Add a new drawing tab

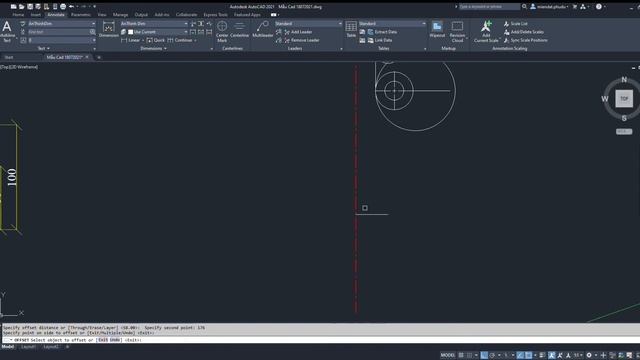pos(99,58)
